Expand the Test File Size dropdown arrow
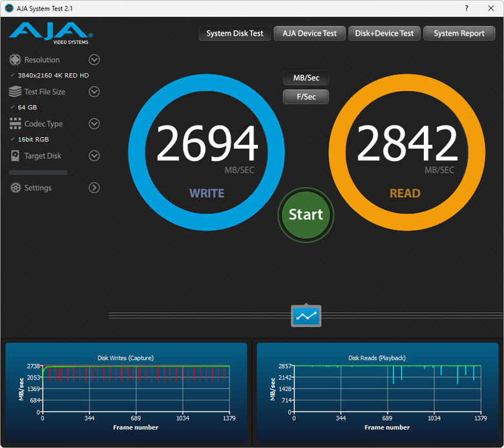Screen dimensions: 504x448 click(x=94, y=92)
